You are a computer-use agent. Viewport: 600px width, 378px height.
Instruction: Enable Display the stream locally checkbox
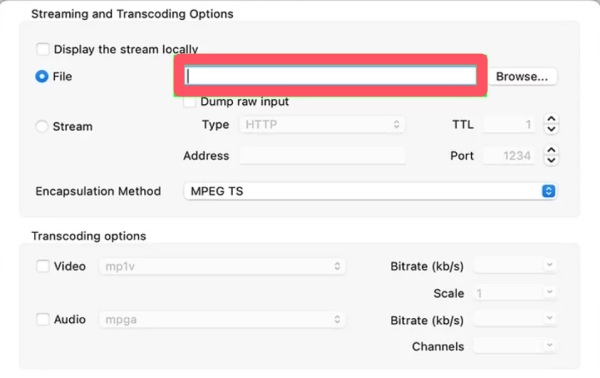(x=42, y=49)
